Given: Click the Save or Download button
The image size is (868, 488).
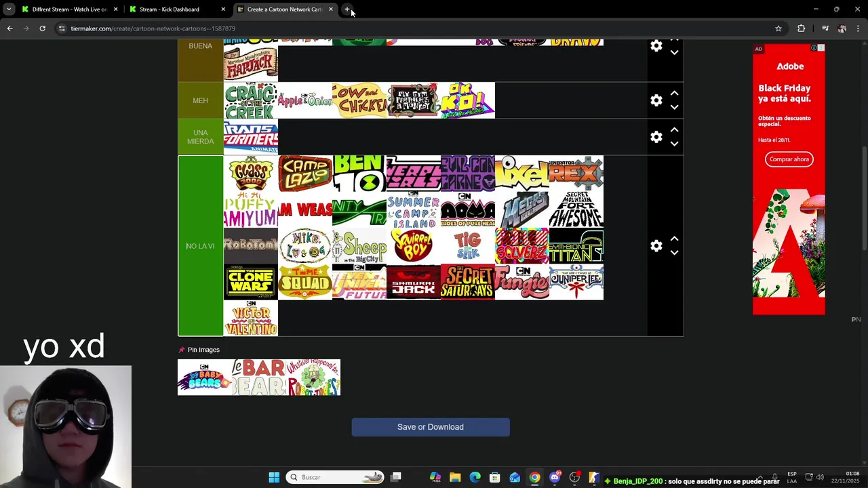Looking at the screenshot, I should pyautogui.click(x=431, y=427).
